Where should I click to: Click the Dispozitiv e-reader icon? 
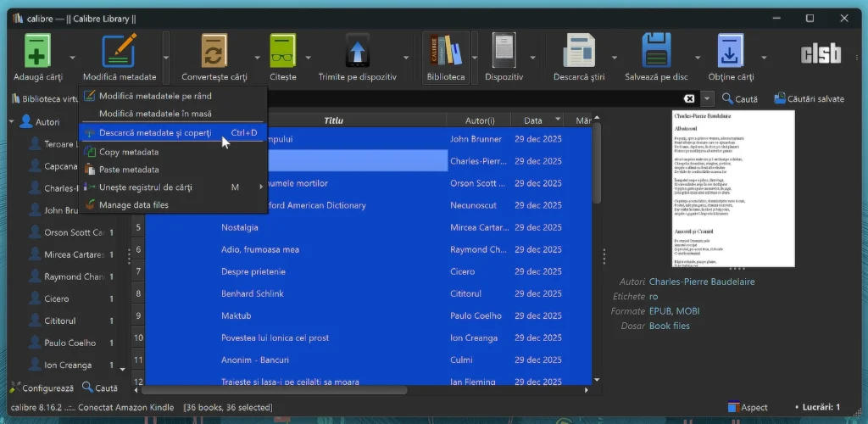(x=504, y=51)
